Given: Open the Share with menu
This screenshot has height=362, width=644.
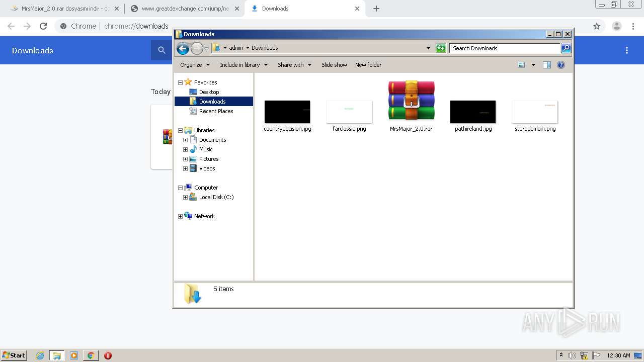Looking at the screenshot, I should pos(294,65).
